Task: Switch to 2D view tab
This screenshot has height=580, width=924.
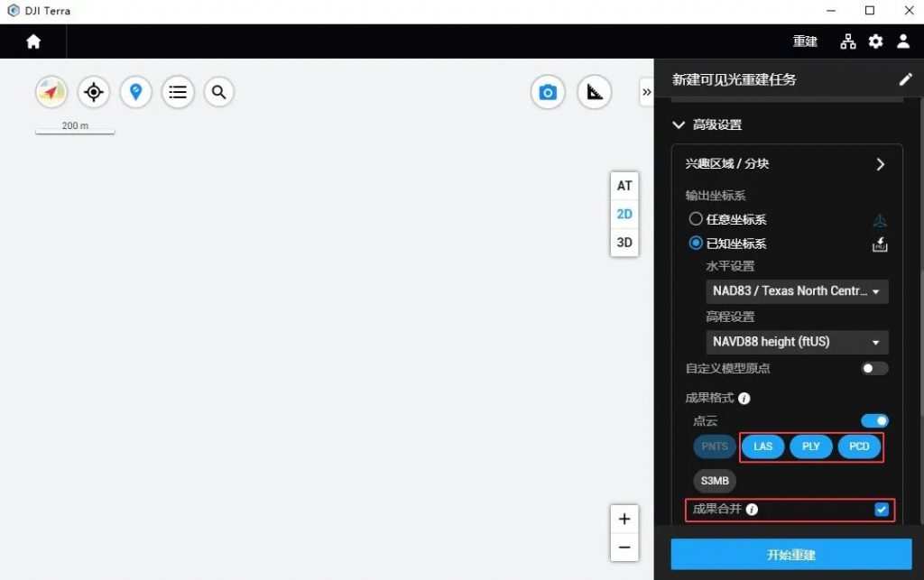Action: coord(624,215)
